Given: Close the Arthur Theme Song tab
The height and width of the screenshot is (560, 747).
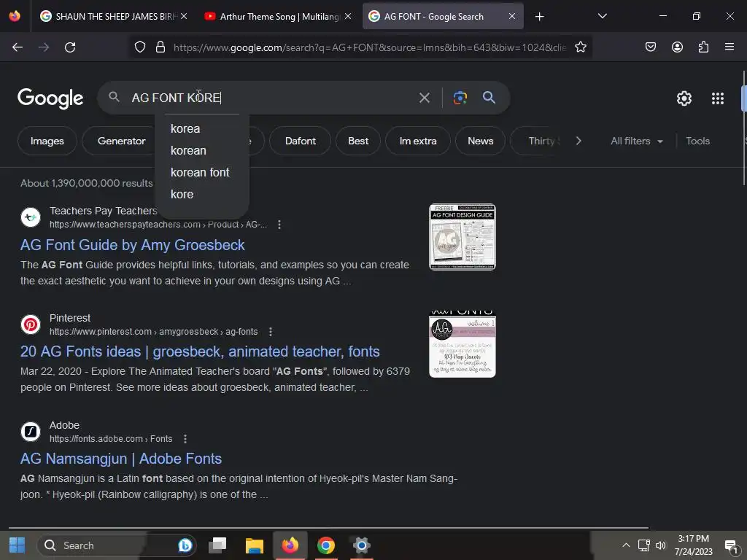Looking at the screenshot, I should (x=348, y=16).
